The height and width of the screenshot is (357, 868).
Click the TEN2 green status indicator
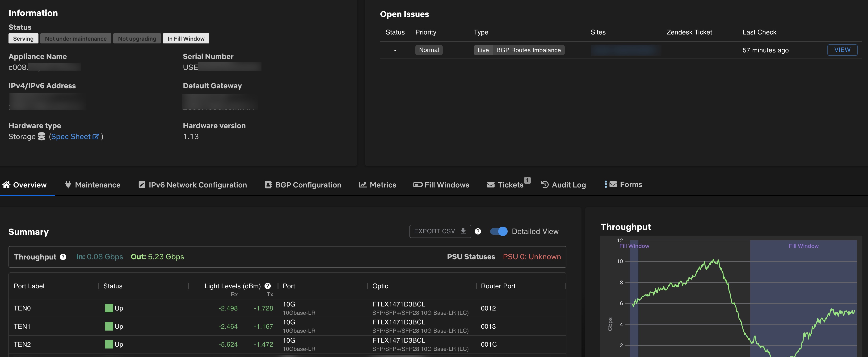coord(109,344)
